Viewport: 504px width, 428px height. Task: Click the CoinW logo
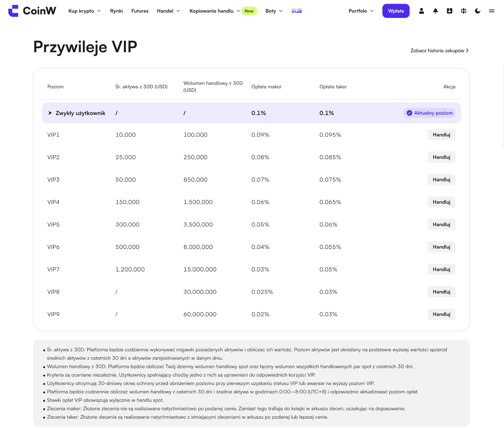tap(32, 11)
